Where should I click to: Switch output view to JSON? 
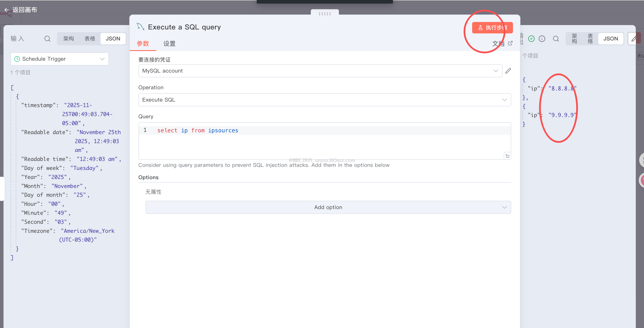610,38
